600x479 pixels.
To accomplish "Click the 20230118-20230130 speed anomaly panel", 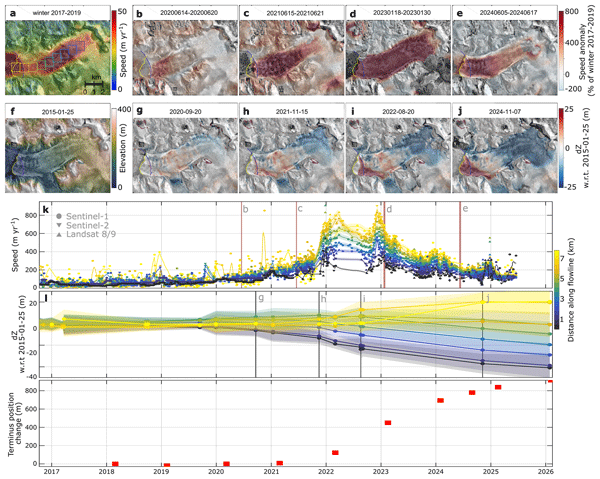I will pyautogui.click(x=398, y=51).
